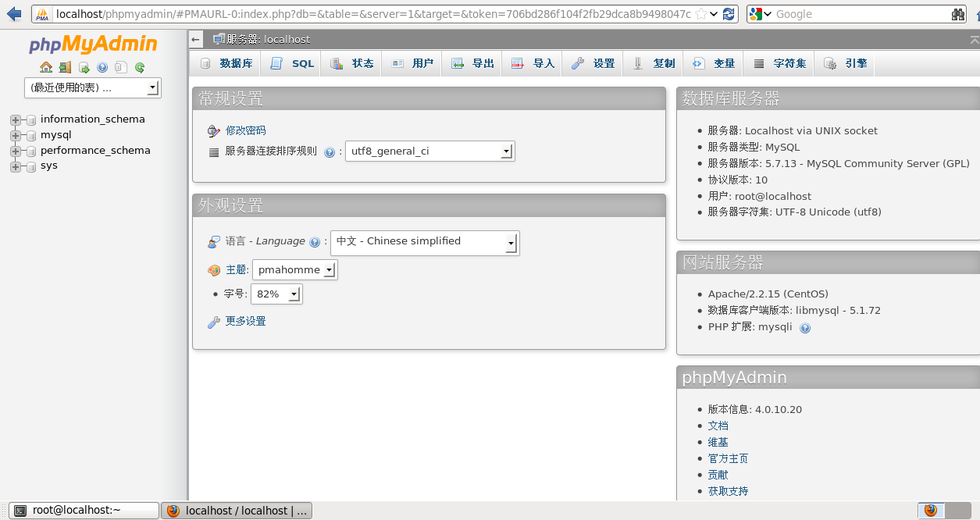The width and height of the screenshot is (980, 520).
Task: Click the phpMyAdmin logo
Action: click(94, 45)
